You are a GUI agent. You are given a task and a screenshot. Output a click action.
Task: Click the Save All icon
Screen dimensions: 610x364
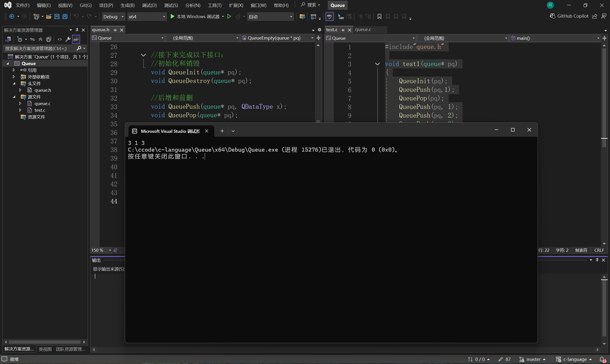click(65, 16)
